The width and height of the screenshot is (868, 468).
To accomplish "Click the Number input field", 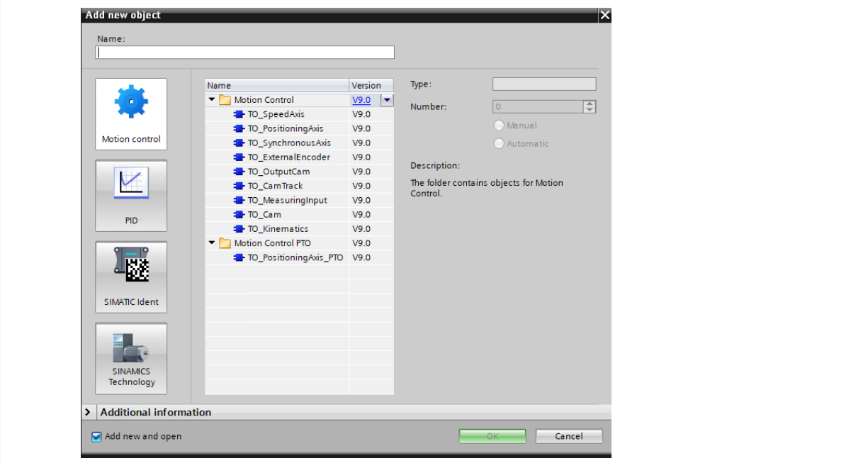I will point(538,106).
